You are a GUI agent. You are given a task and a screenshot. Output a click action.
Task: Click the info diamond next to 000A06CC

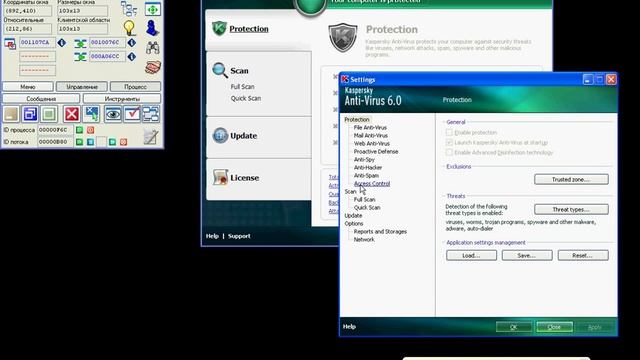[x=131, y=56]
